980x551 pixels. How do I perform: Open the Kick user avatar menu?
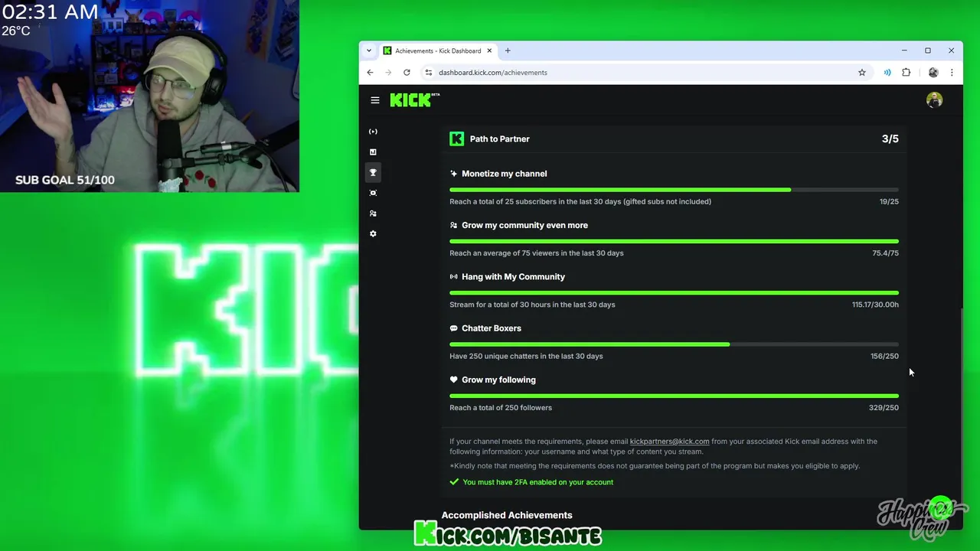(x=934, y=100)
